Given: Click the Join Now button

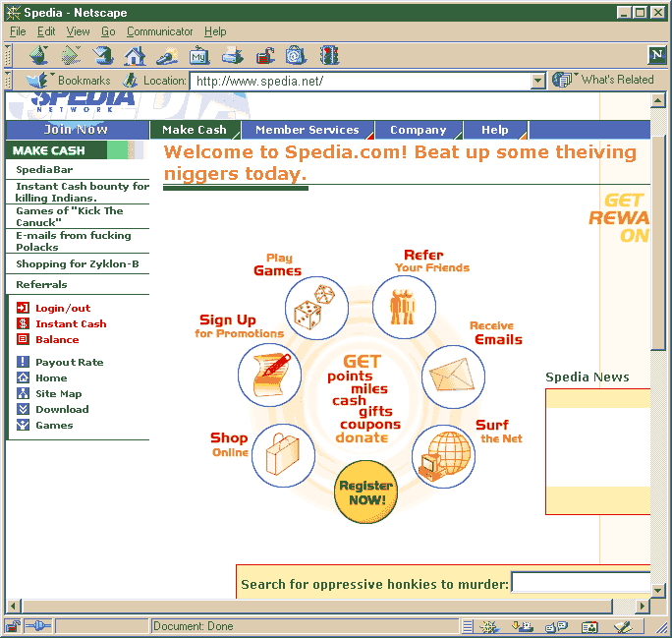Looking at the screenshot, I should (x=77, y=130).
